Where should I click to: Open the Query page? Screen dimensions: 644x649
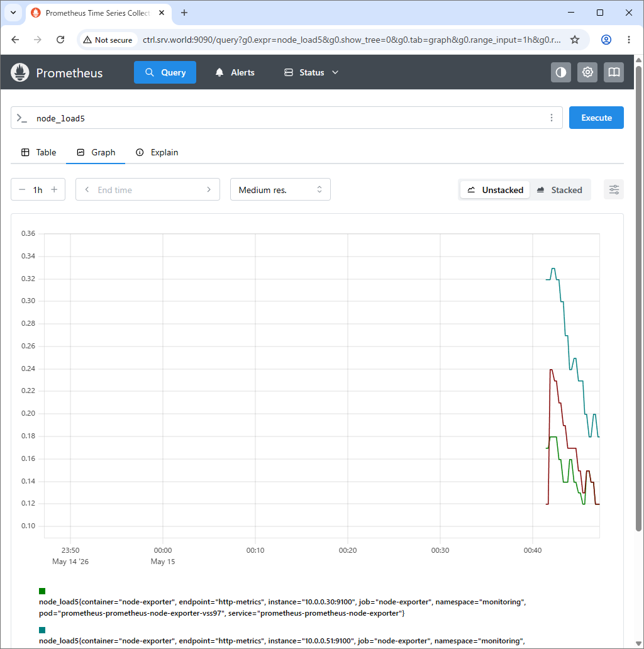165,72
